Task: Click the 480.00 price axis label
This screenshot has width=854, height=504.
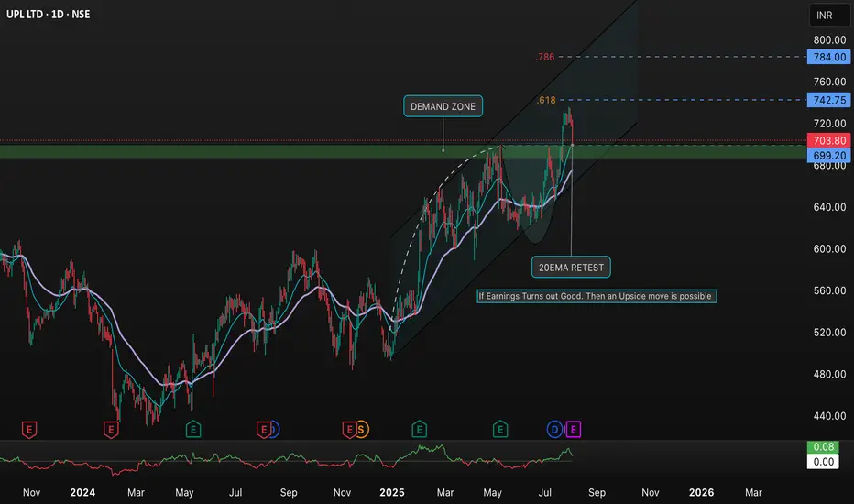Action: pyautogui.click(x=829, y=374)
